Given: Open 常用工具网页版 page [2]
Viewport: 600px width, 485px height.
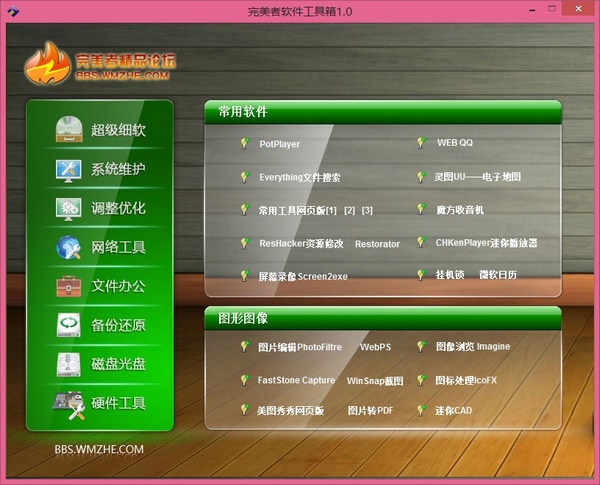Looking at the screenshot, I should 349,210.
